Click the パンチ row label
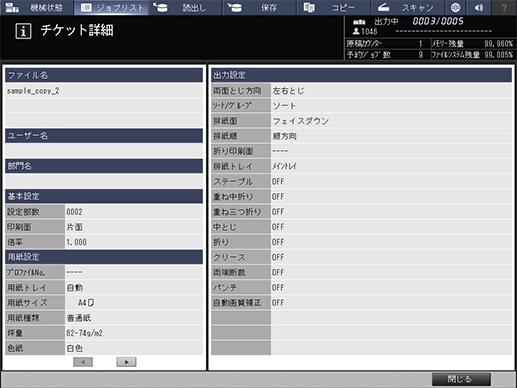517x388 pixels. coord(241,288)
